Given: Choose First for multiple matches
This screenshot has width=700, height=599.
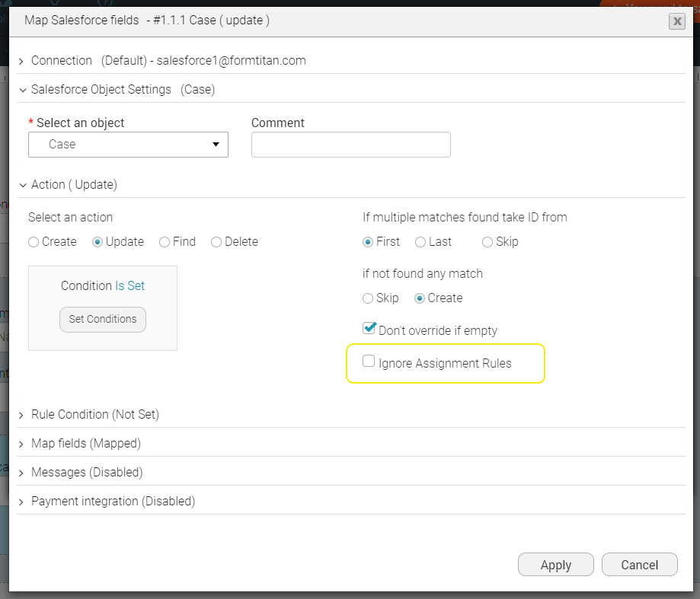Looking at the screenshot, I should point(368,242).
